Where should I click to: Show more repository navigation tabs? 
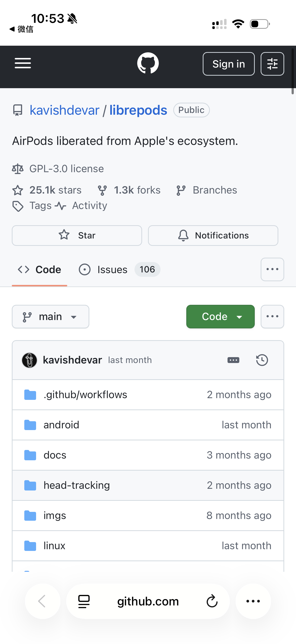coord(272,269)
